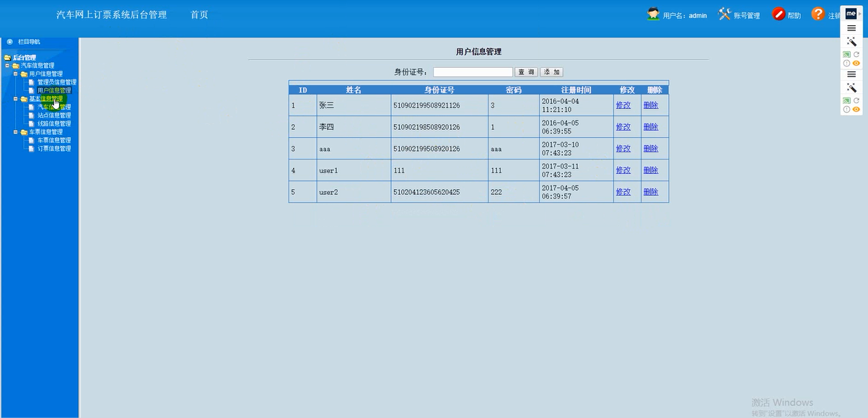This screenshot has height=418, width=868.
Task: Select the 基本信息管理 tree folder label
Action: point(45,99)
